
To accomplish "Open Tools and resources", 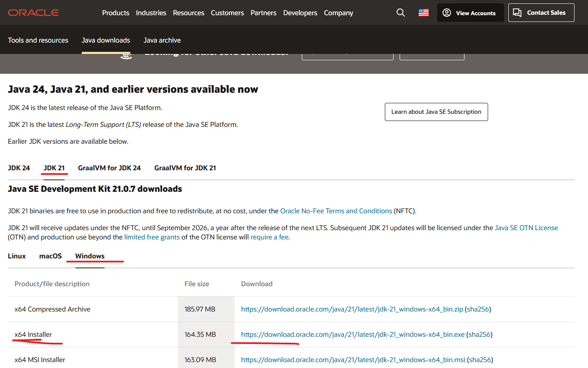I will coord(38,40).
